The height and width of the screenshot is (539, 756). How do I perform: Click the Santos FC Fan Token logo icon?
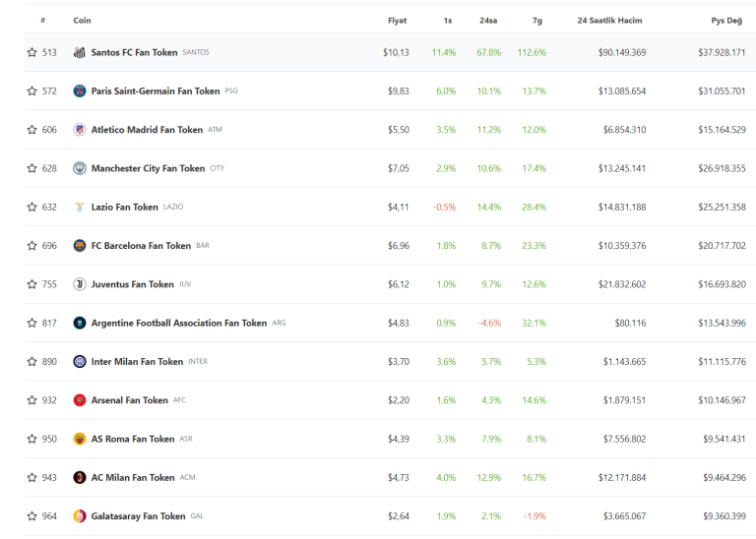pyautogui.click(x=80, y=52)
